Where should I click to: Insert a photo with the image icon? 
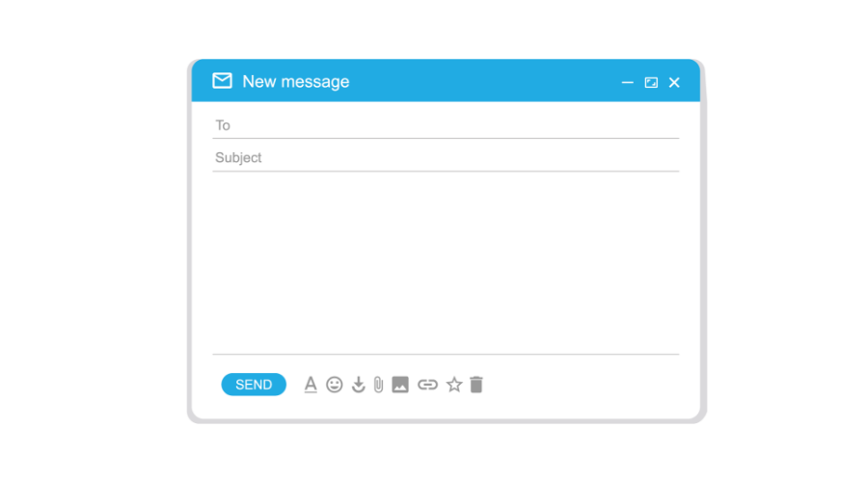tap(400, 385)
